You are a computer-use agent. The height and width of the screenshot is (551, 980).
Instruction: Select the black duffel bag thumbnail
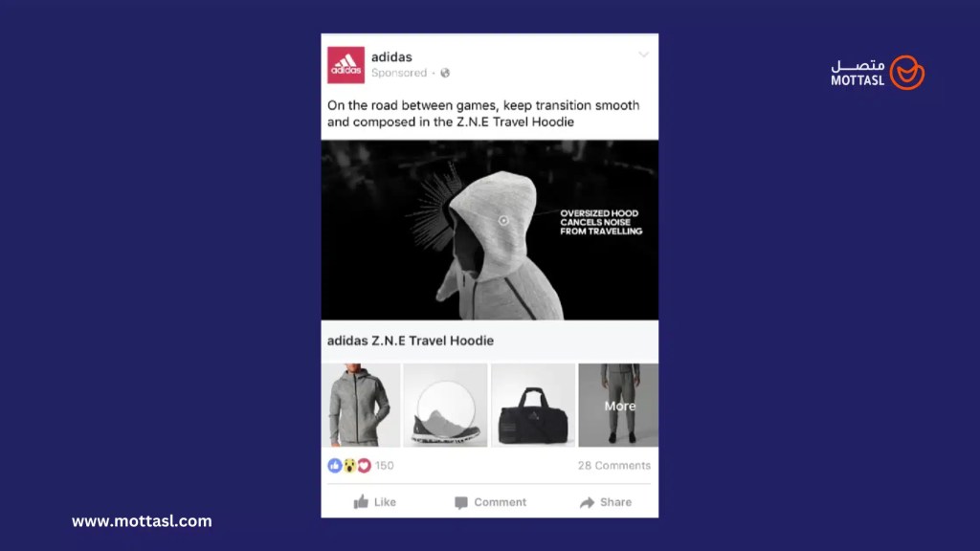[533, 406]
